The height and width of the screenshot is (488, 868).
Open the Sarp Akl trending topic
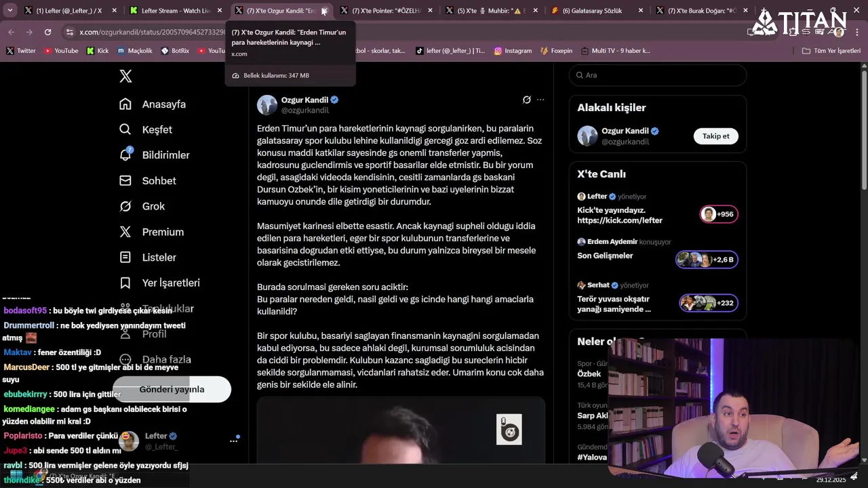[x=592, y=415]
